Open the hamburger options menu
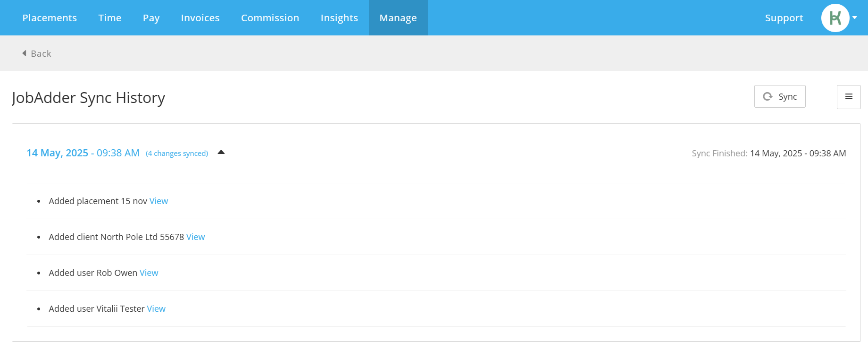868x342 pixels. (x=849, y=97)
